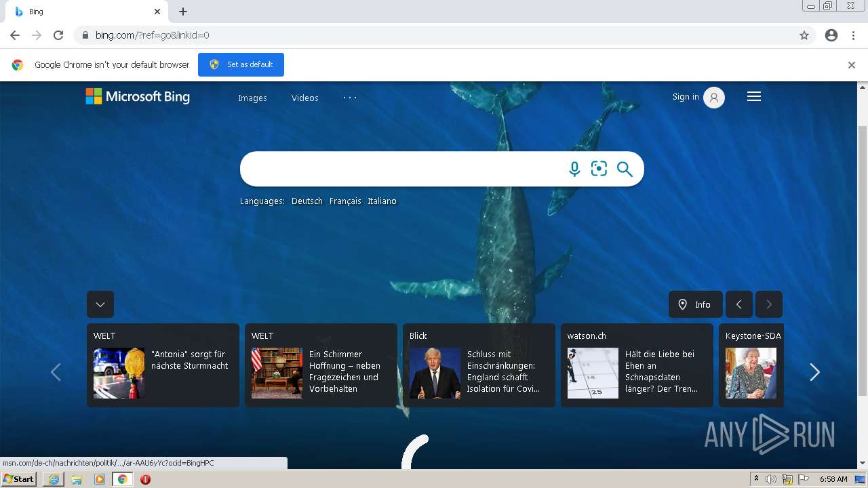Bookmark page with star icon

804,35
